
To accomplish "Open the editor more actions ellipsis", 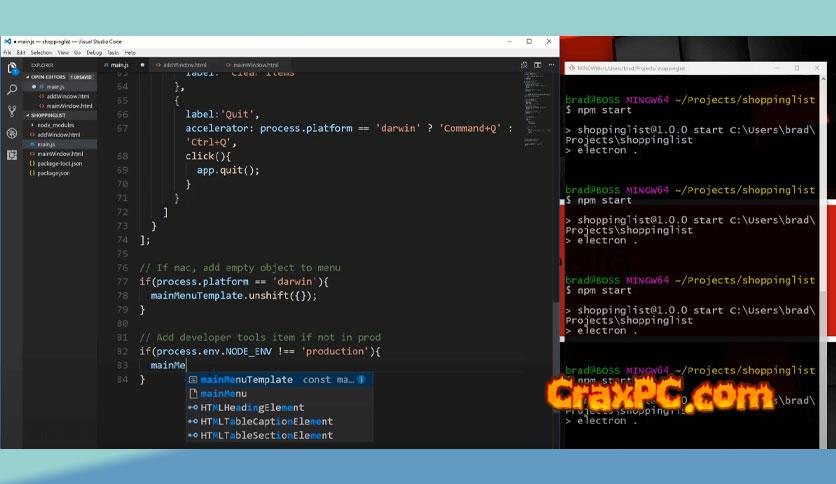I will click(551, 65).
